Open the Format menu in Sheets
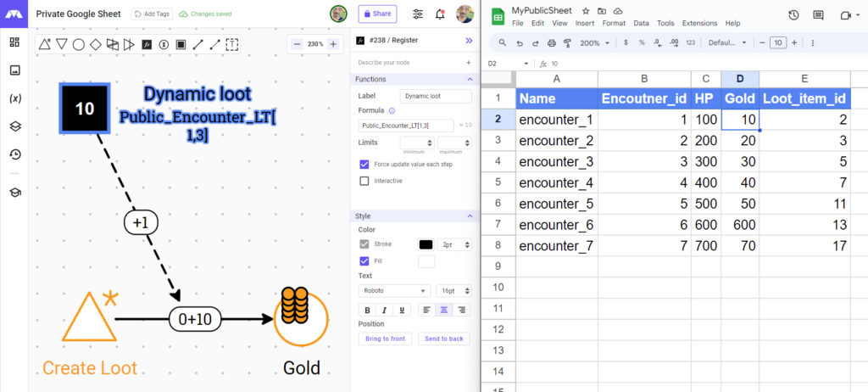The height and width of the screenshot is (392, 868). [613, 23]
